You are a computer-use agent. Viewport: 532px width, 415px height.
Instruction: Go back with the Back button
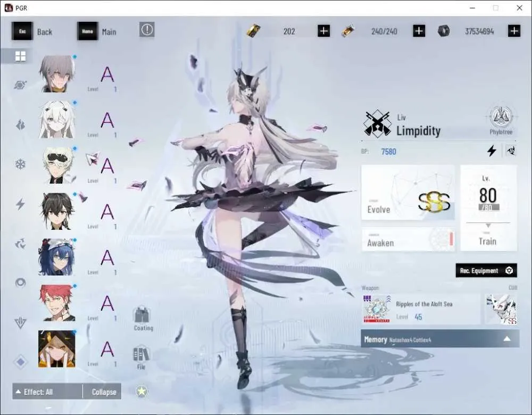pyautogui.click(x=32, y=31)
